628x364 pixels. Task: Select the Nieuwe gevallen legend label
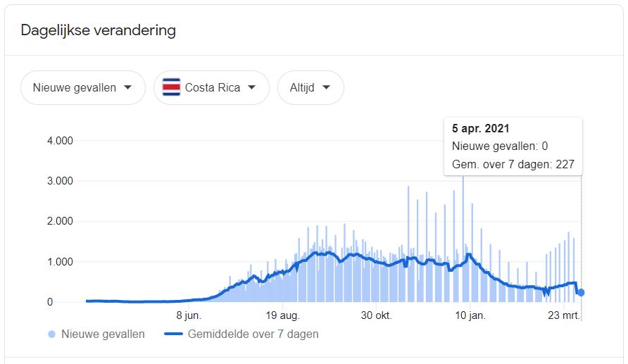pos(103,334)
